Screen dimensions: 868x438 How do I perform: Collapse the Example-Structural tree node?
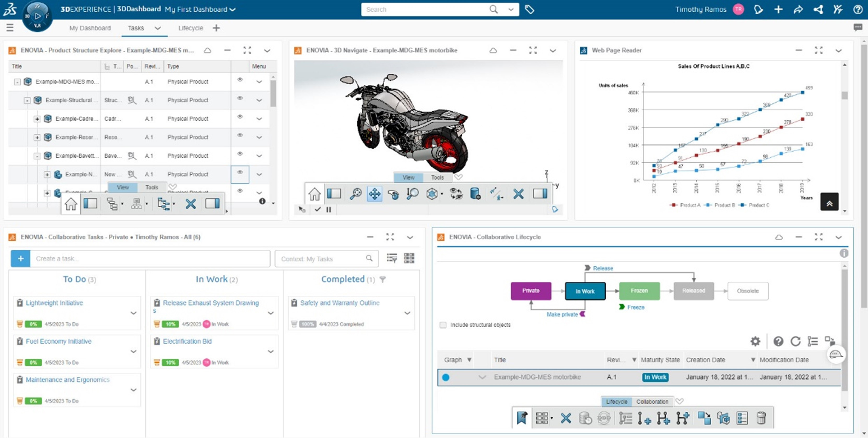(x=27, y=100)
